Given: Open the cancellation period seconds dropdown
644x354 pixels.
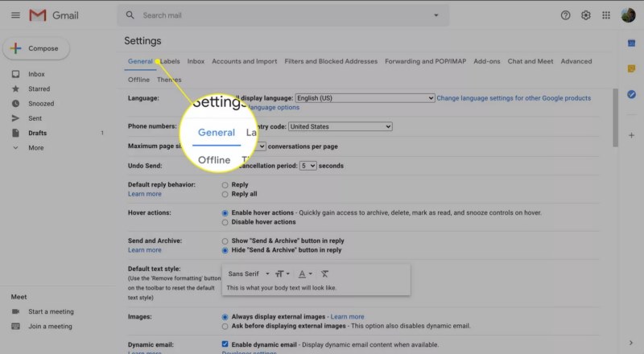Looking at the screenshot, I should (x=308, y=166).
